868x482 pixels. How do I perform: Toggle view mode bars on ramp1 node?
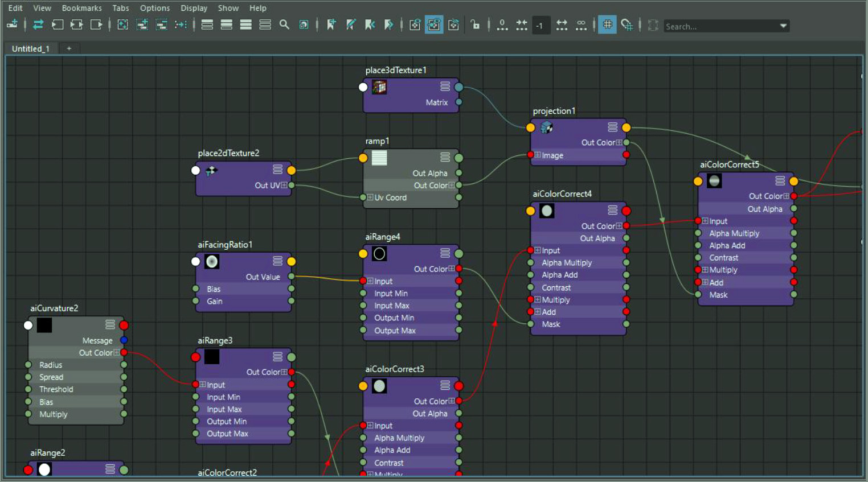pos(445,157)
